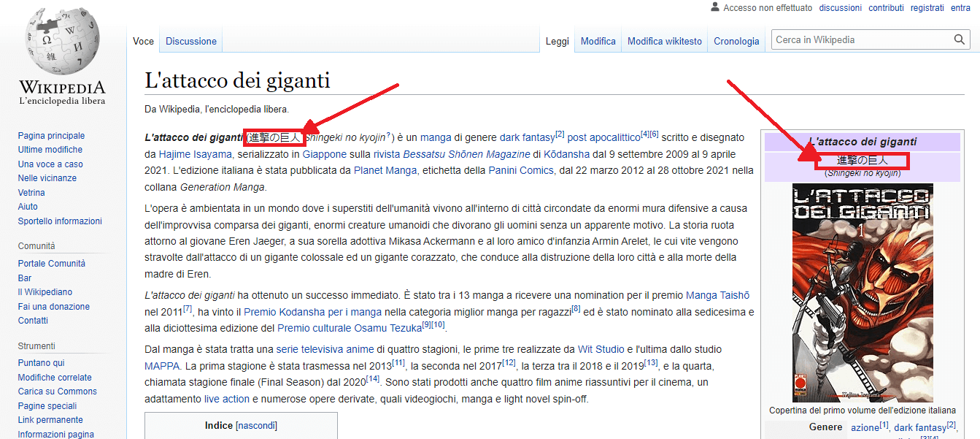Click the manga link in intro
Viewport: 980px width, 439px height.
pos(436,137)
